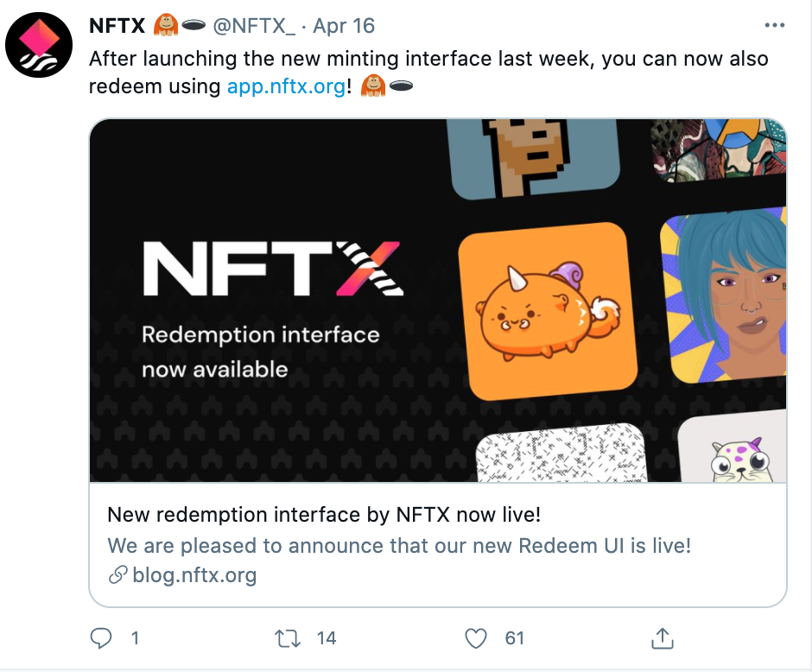Click the chain link icon beside blog.nftx.org
Image resolution: width=812 pixels, height=672 pixels.
coord(118,574)
